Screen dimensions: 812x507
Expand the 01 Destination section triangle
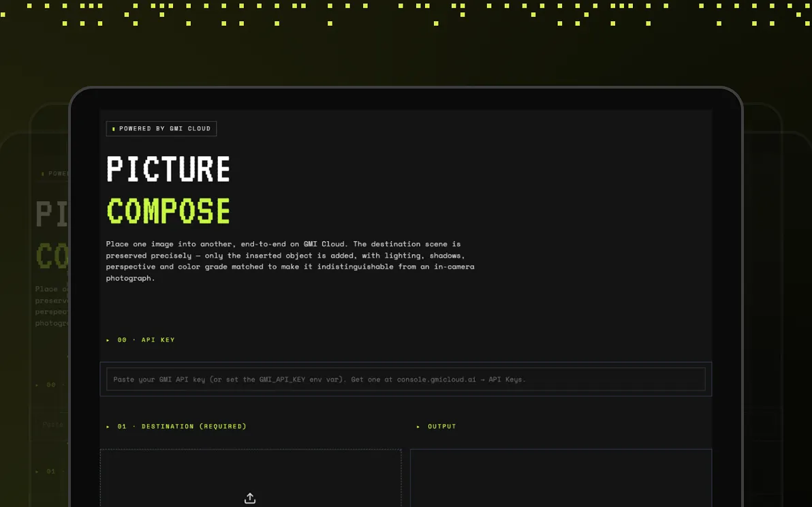tap(108, 427)
